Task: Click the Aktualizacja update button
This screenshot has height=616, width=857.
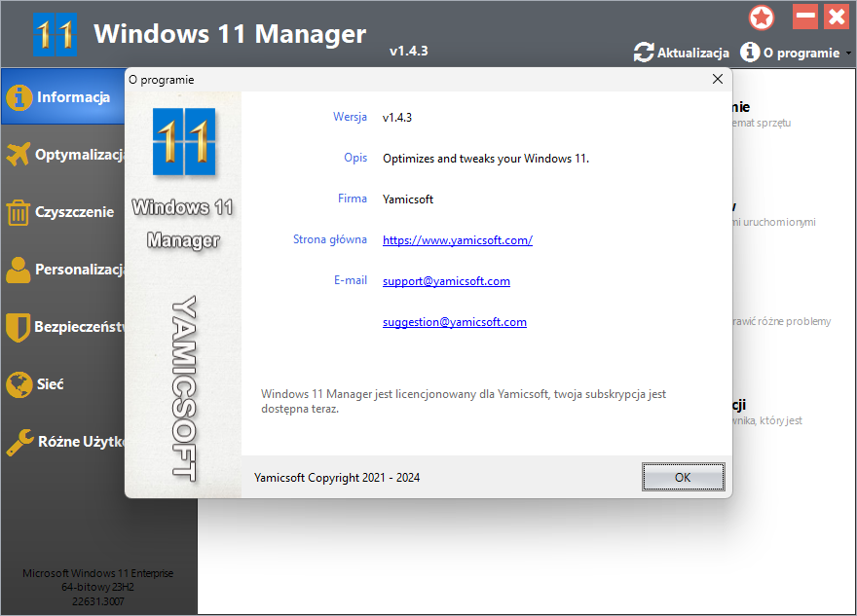Action: 682,53
